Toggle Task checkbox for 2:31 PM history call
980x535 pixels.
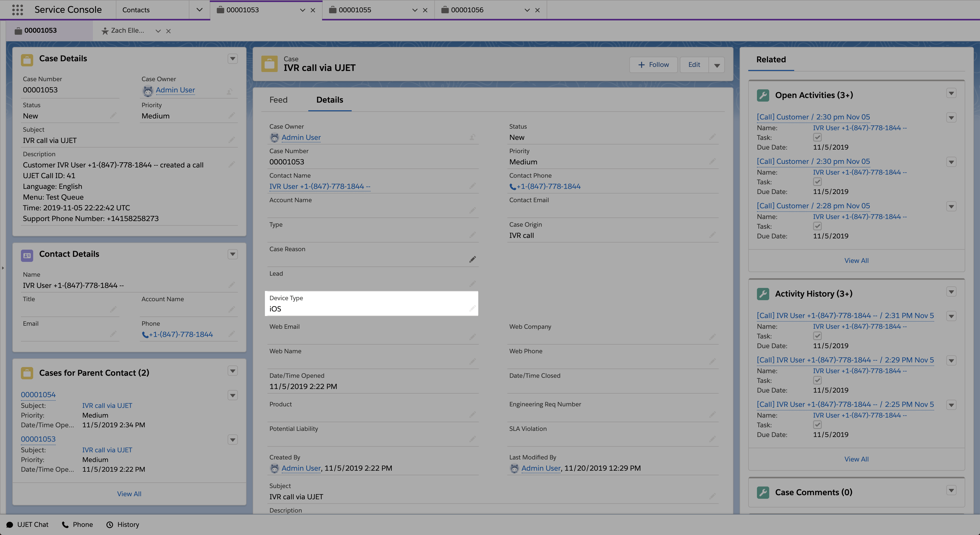pos(817,336)
